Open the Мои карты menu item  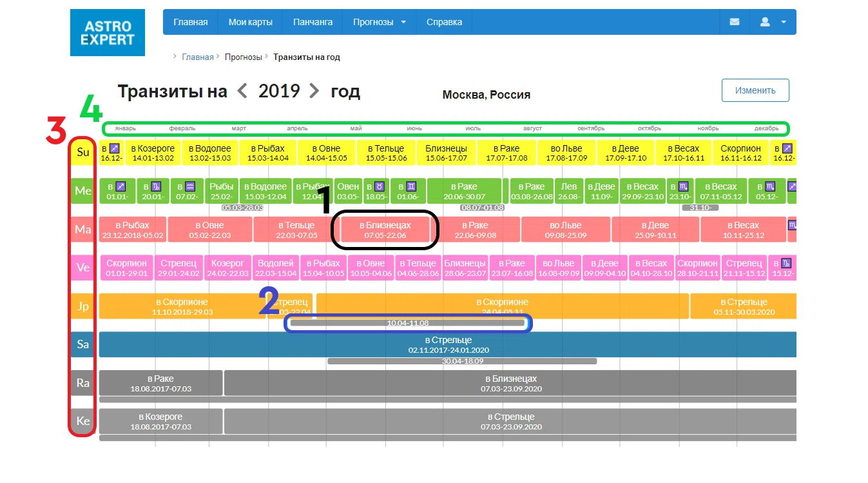click(251, 22)
